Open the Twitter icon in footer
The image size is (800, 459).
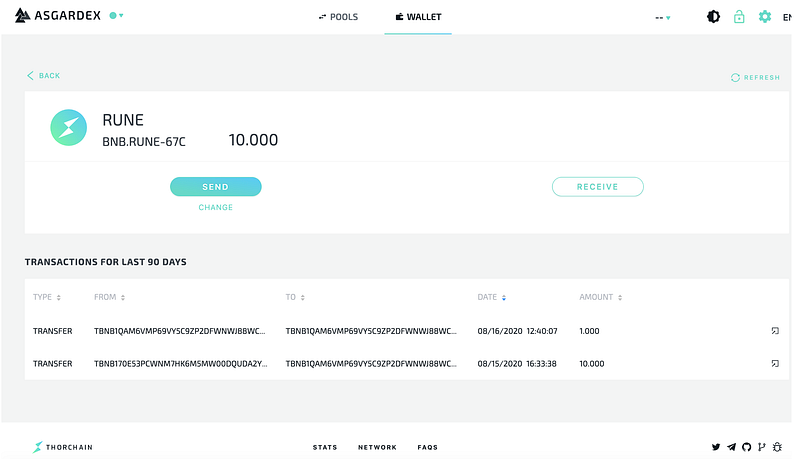pos(716,447)
